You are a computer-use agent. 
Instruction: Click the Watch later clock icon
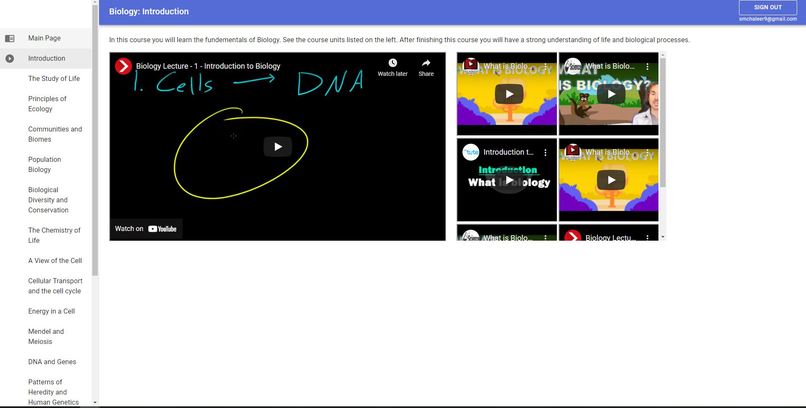coord(392,63)
